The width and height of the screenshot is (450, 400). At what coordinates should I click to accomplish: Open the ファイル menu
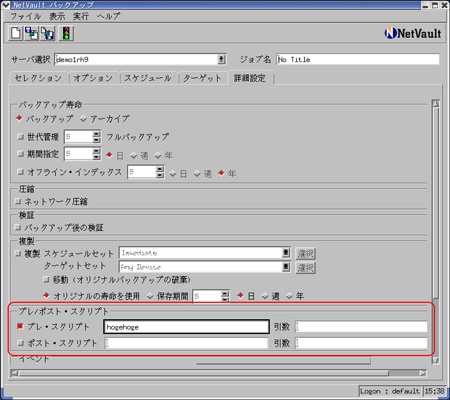(x=26, y=16)
